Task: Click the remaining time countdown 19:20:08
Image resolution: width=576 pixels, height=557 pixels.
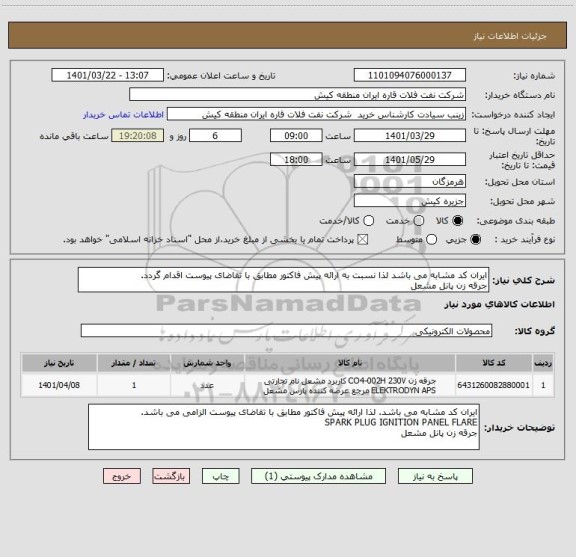Action: 138,136
